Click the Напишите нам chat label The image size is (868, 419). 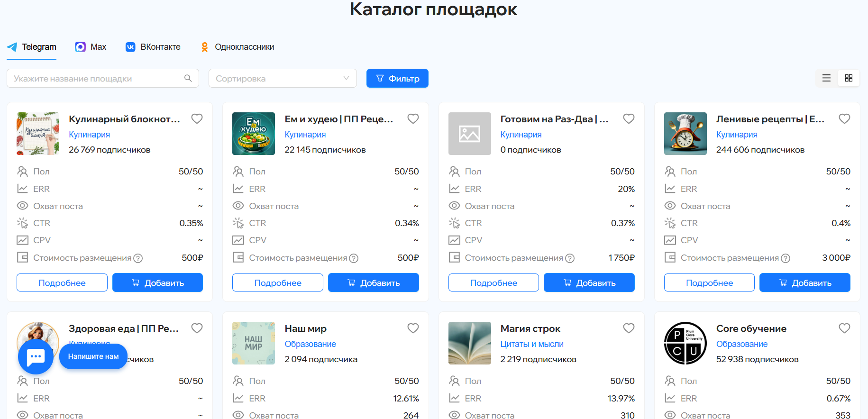[93, 356]
